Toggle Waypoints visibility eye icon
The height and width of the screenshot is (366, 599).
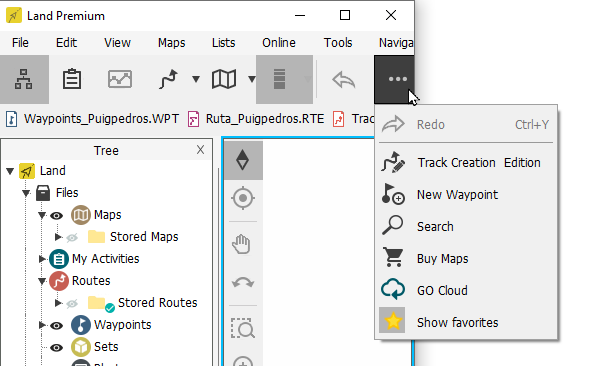pos(57,326)
